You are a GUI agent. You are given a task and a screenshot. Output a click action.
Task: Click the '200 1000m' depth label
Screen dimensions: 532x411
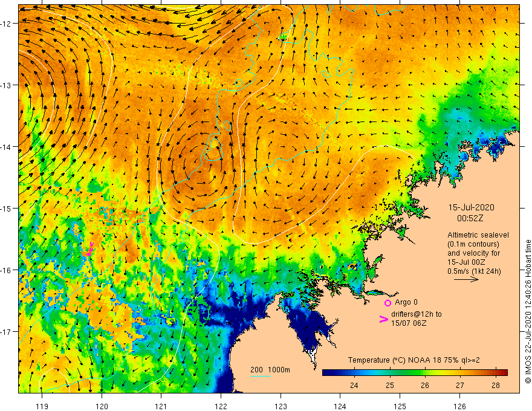[x=270, y=370]
